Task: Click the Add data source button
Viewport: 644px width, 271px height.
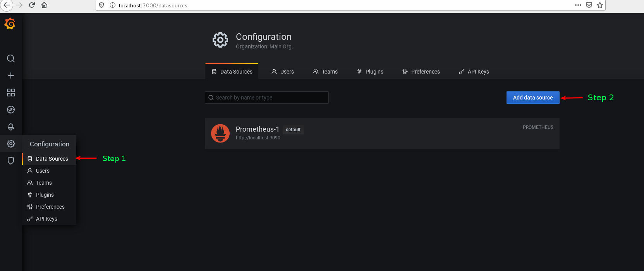Action: (532, 98)
